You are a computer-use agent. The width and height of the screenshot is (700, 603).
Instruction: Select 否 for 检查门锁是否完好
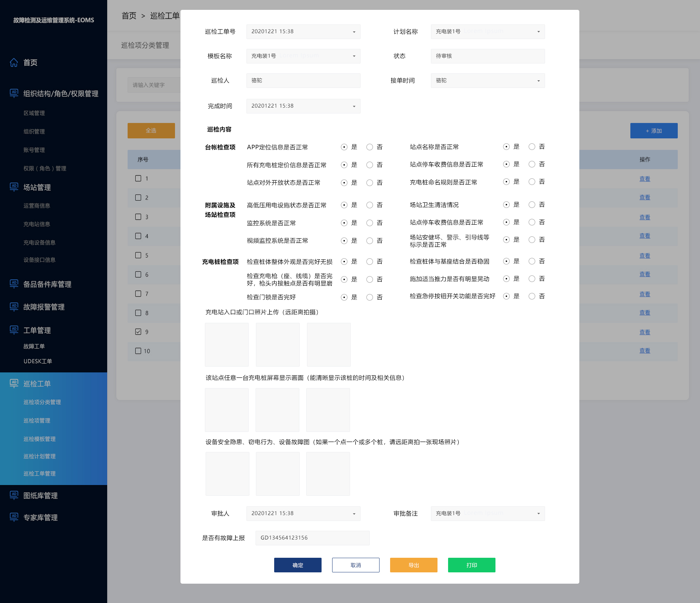370,297
